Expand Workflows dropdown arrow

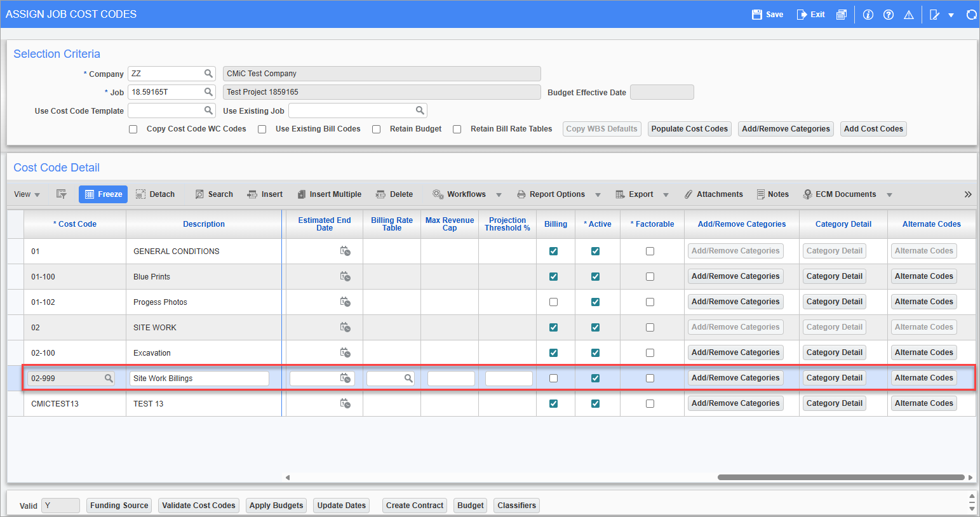click(x=499, y=195)
